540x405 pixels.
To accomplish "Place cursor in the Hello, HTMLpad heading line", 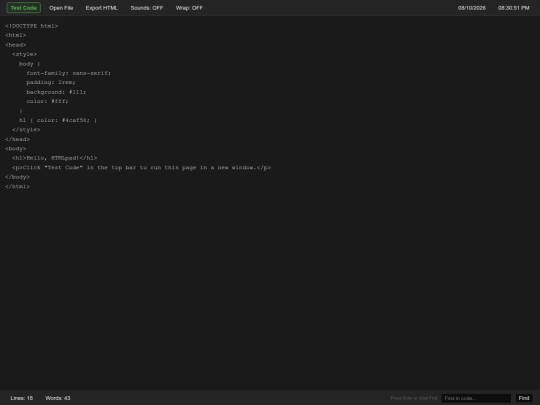I will coord(54,158).
